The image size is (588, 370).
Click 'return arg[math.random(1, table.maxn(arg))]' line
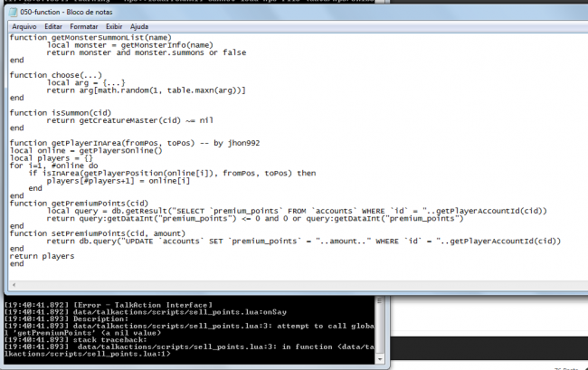coord(147,90)
